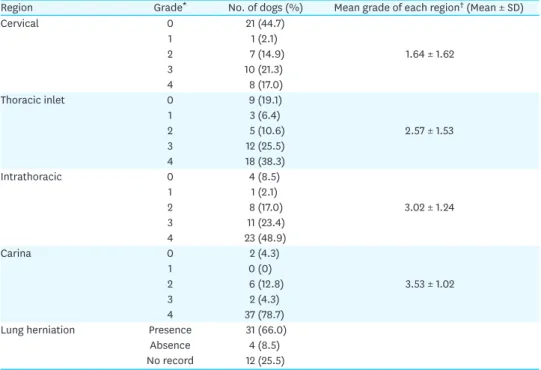
Task: Click the Intrathoracic region label
Action: 31,177
